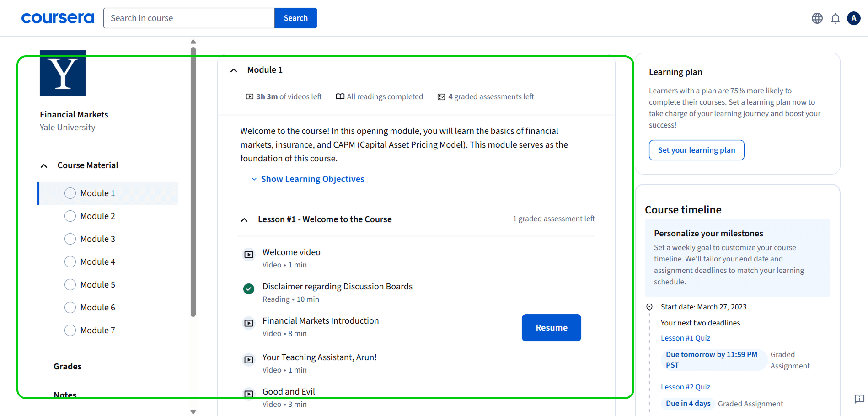Select the Module 6 status circle
This screenshot has width=868, height=416.
pos(70,308)
